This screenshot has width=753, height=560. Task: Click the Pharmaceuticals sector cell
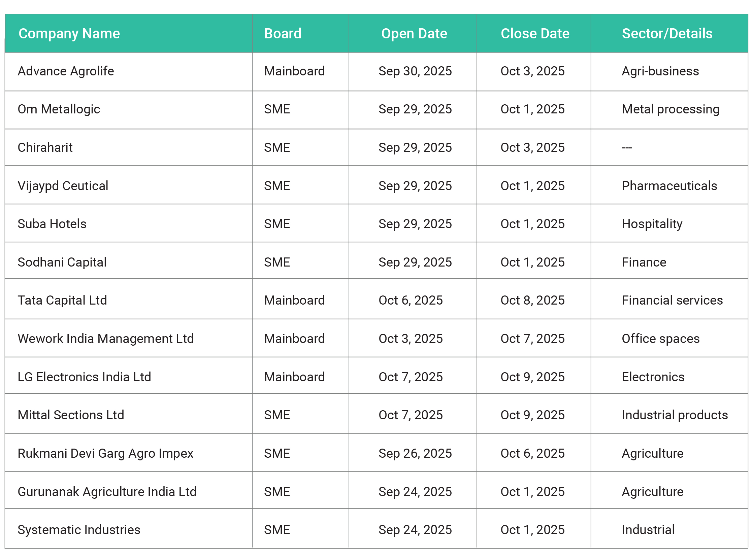669,186
